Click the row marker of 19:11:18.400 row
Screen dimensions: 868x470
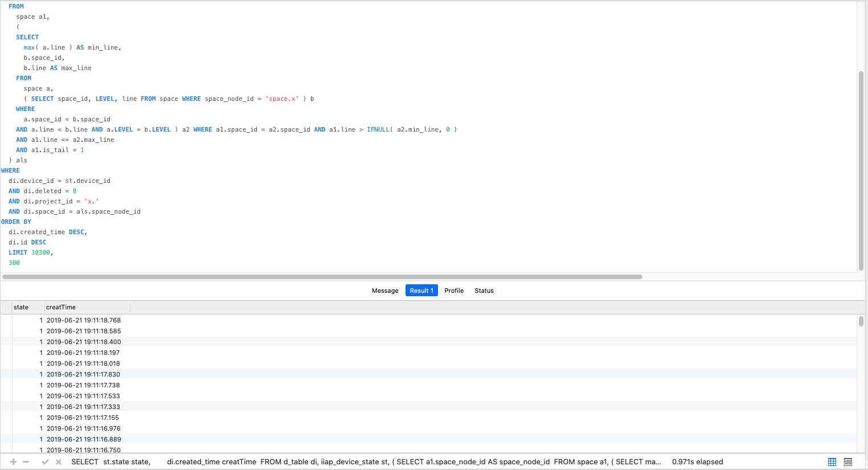(6, 342)
